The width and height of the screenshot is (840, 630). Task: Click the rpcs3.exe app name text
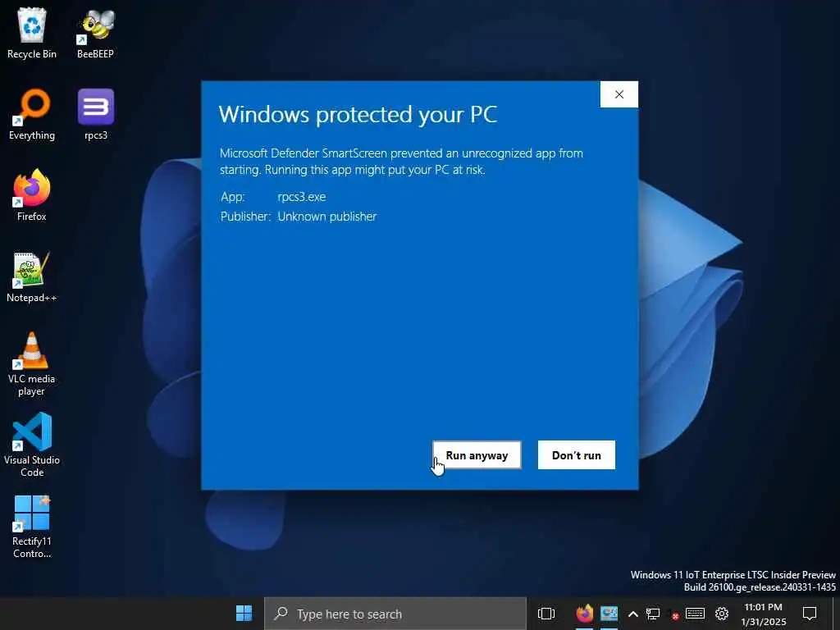click(302, 197)
